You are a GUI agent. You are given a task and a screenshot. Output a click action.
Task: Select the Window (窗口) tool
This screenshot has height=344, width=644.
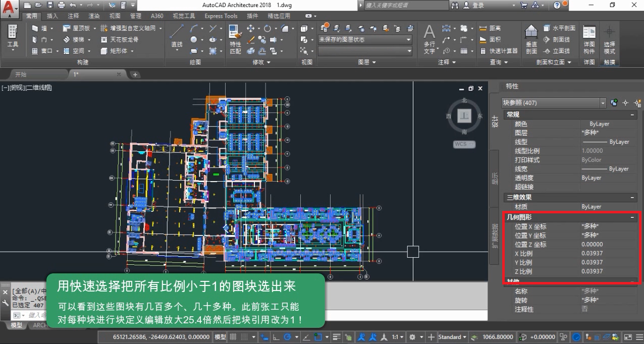[x=42, y=50]
